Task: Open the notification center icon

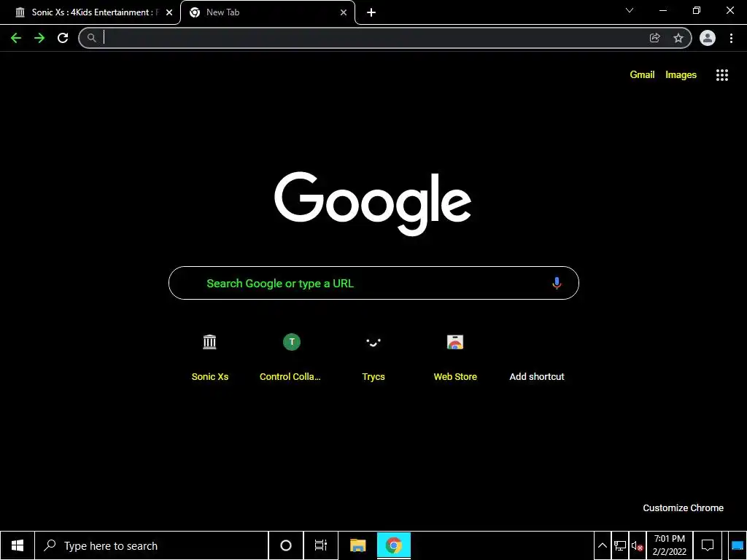Action: click(708, 545)
